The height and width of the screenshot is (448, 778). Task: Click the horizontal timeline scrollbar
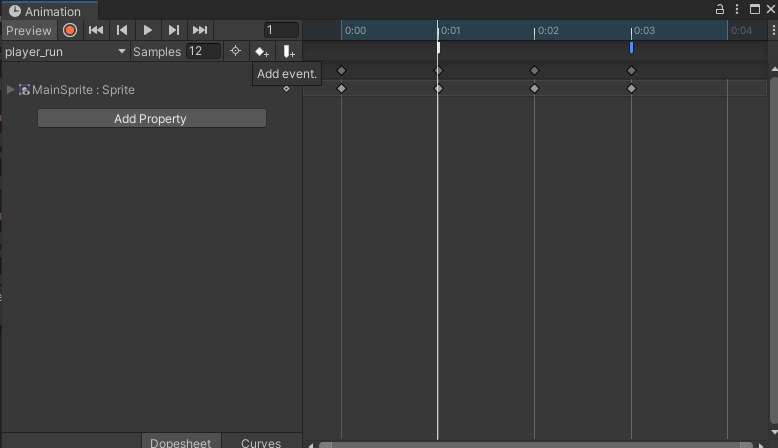click(x=536, y=445)
